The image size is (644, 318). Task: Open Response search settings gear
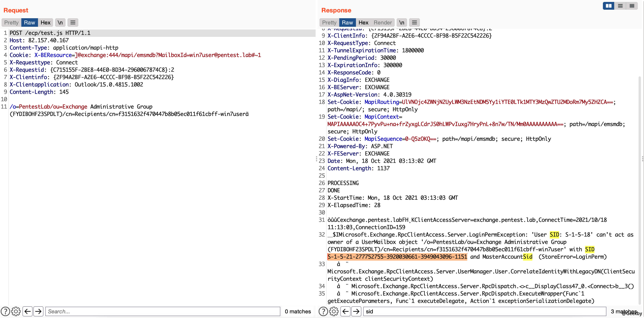coord(334,311)
